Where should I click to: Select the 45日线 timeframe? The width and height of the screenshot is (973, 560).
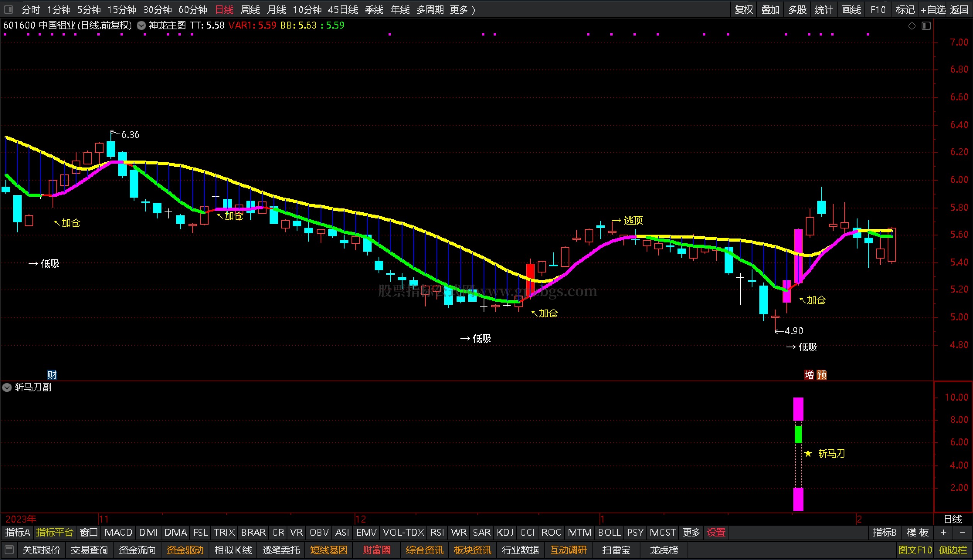pos(343,10)
